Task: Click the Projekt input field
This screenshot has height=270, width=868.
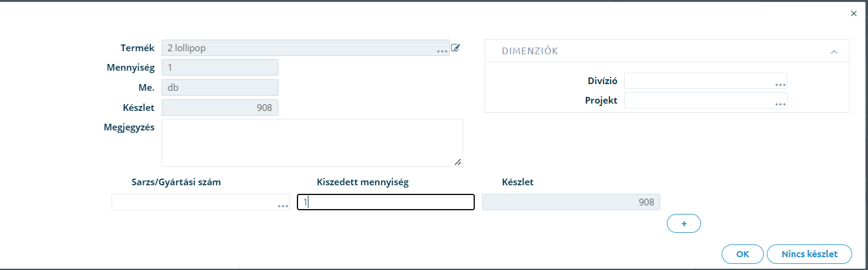Action: pyautogui.click(x=706, y=101)
